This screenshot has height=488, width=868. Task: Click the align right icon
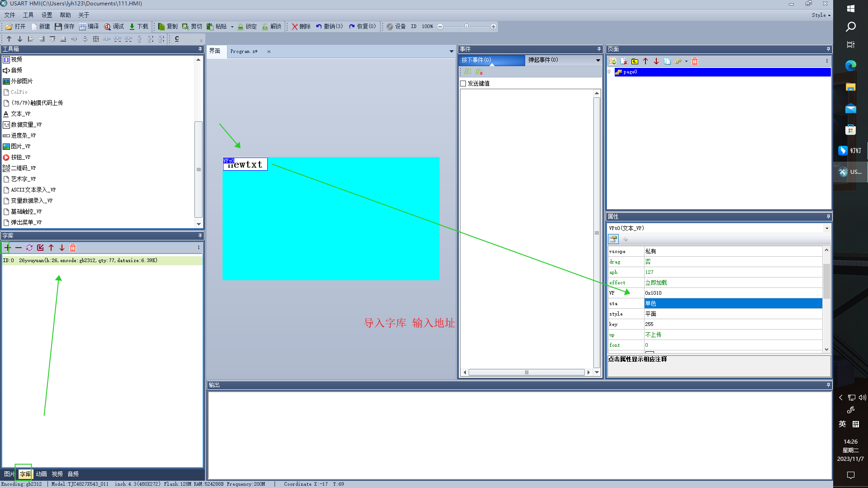42,39
